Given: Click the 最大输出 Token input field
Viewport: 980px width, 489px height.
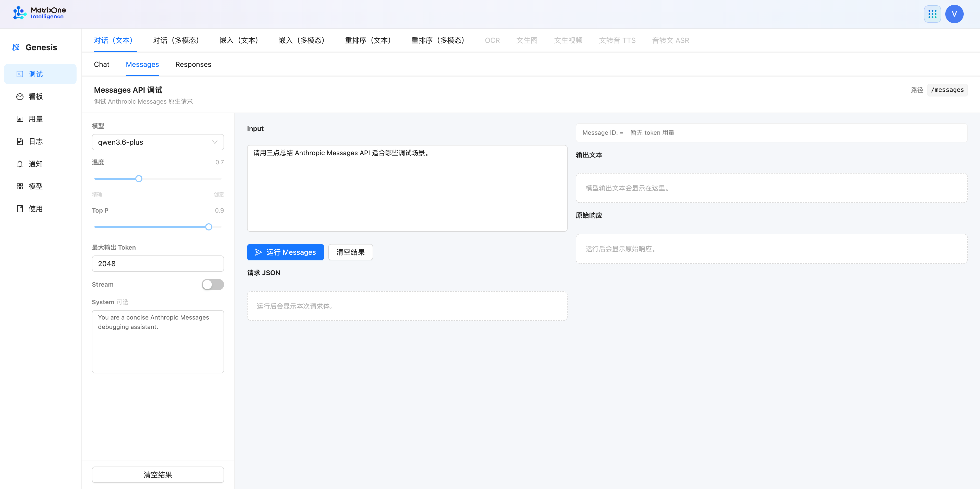Looking at the screenshot, I should tap(158, 264).
